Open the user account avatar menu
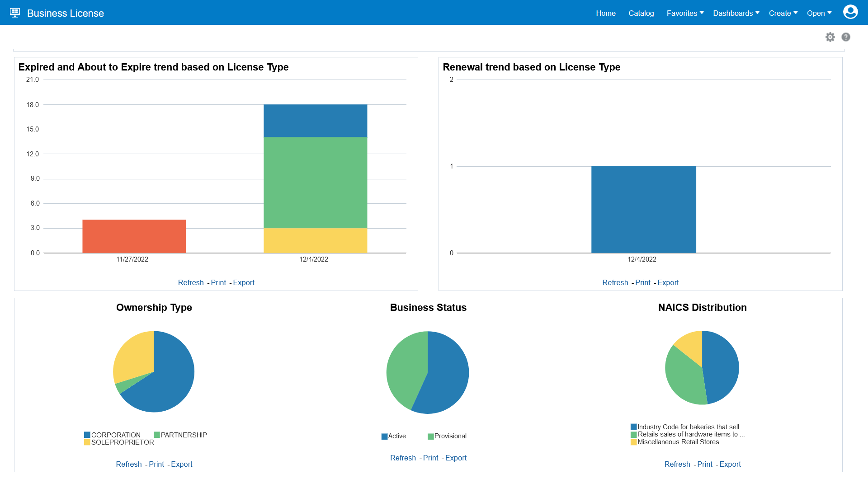The width and height of the screenshot is (868, 488). [850, 12]
